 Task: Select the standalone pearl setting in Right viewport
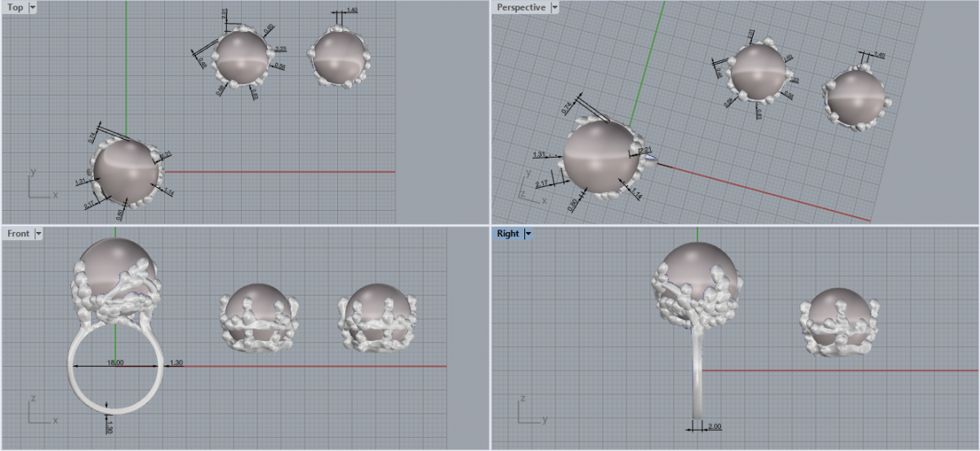click(840, 324)
